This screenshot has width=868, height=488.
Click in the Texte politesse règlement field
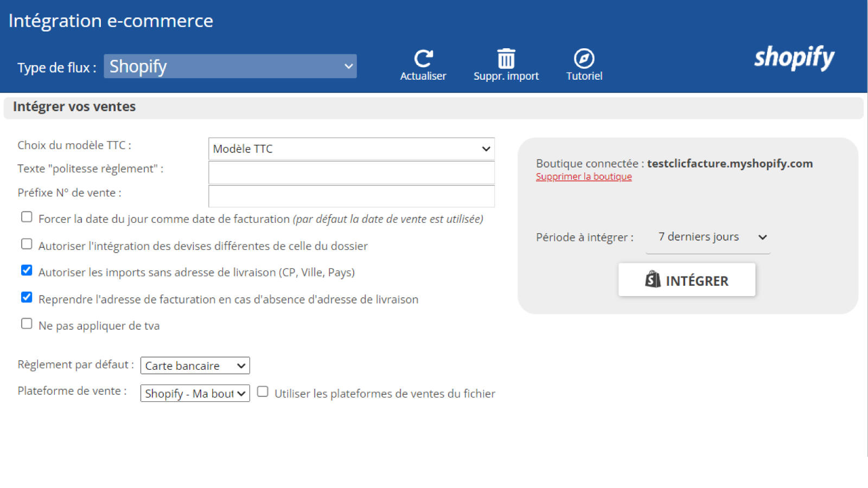point(352,173)
